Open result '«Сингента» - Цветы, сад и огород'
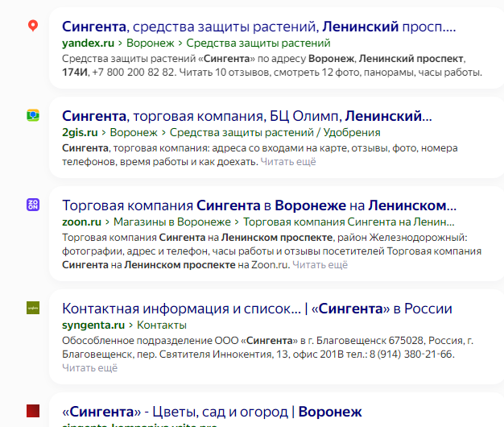Image resolution: width=504 pixels, height=427 pixels. click(212, 412)
